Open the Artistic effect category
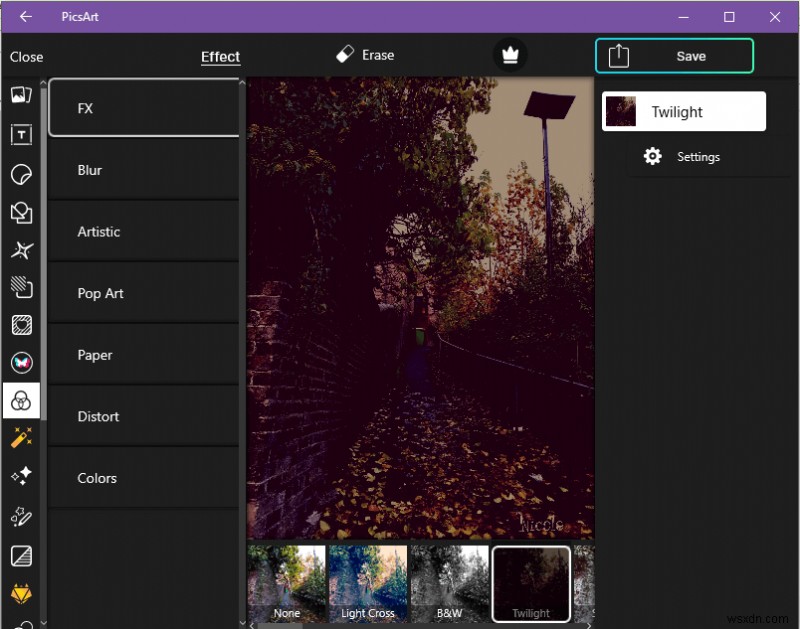Image resolution: width=800 pixels, height=629 pixels. (x=143, y=232)
